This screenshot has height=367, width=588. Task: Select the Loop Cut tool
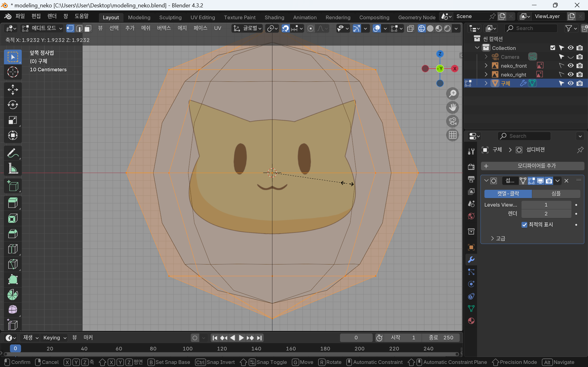(x=13, y=249)
